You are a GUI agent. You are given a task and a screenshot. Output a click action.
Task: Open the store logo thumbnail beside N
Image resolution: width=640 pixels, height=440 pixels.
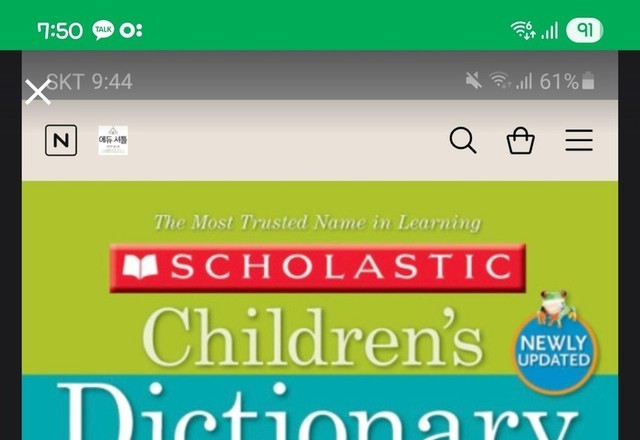[113, 140]
